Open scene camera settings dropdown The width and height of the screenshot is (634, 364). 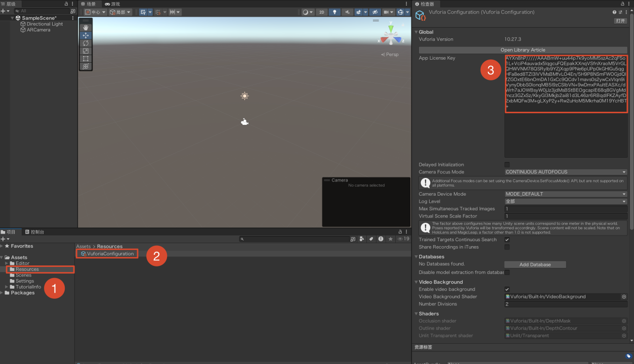(x=389, y=12)
